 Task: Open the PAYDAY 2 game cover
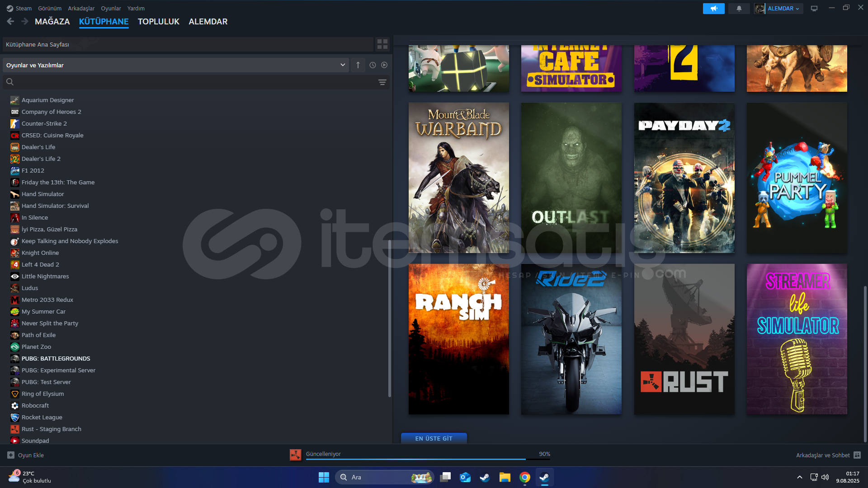pos(684,178)
